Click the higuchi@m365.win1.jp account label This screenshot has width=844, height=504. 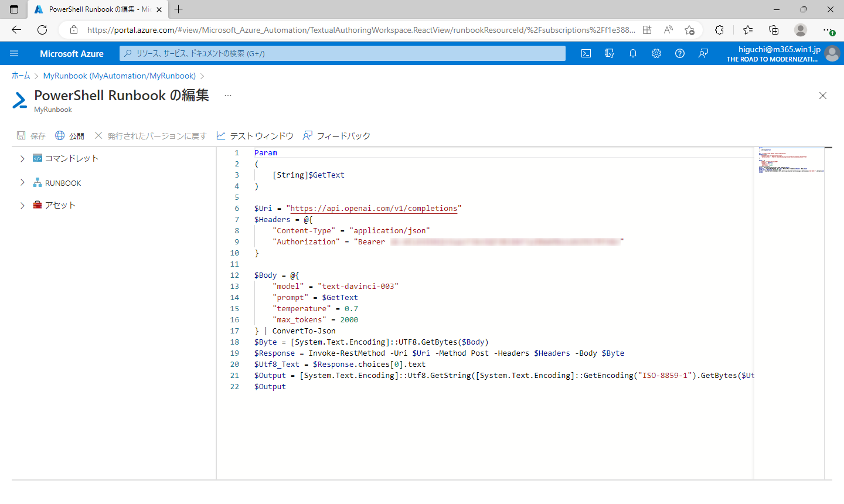[x=780, y=49]
